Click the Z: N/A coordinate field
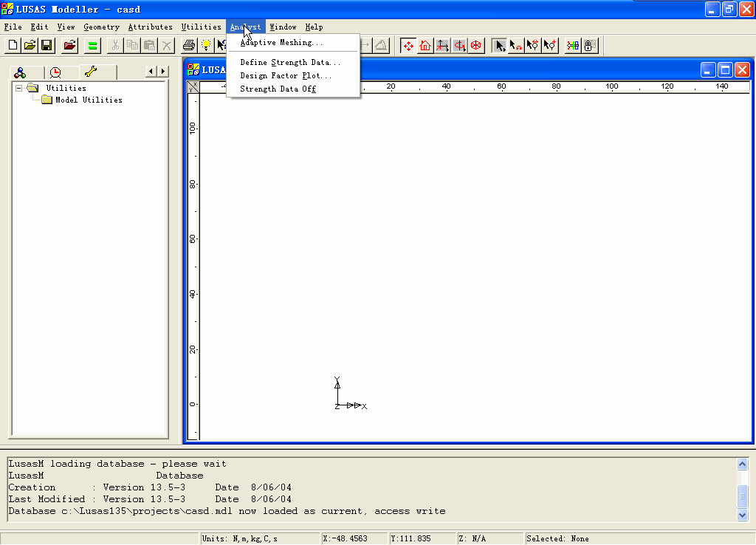The height and width of the screenshot is (545, 756). 489,538
